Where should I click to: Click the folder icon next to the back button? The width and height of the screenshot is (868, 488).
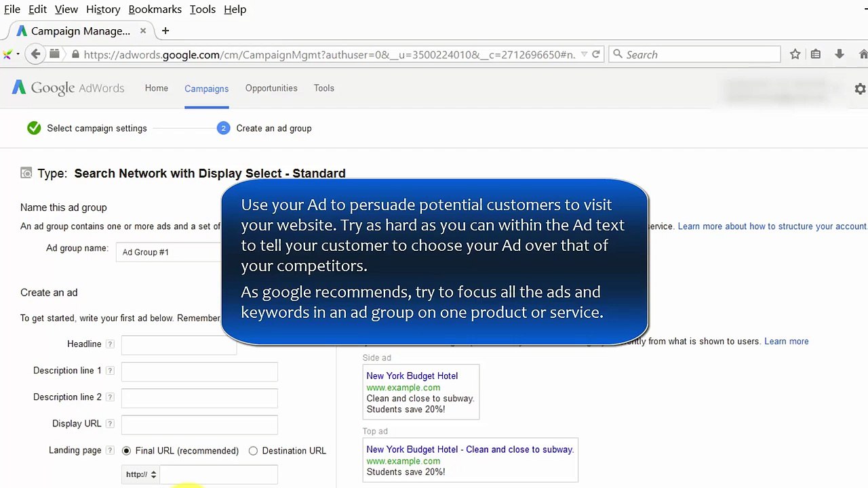pos(55,54)
